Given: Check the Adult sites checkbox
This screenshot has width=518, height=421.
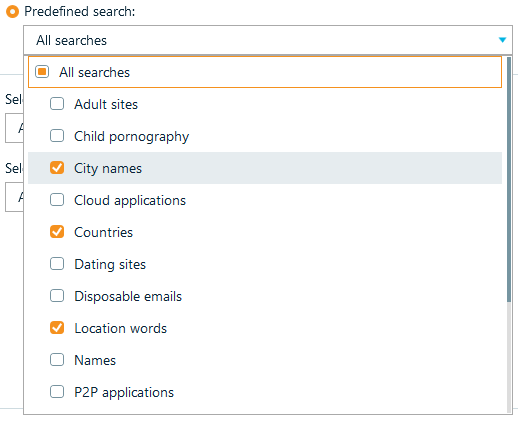Looking at the screenshot, I should pyautogui.click(x=57, y=104).
